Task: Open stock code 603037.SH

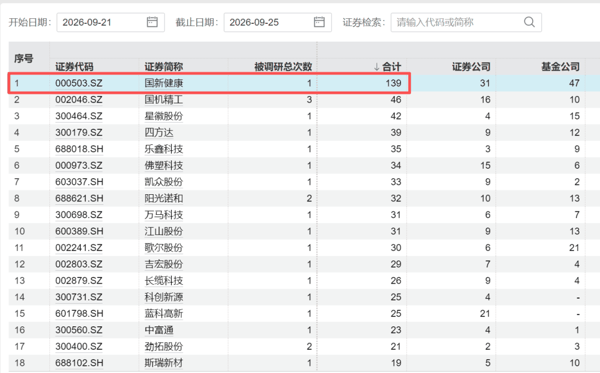Action: (79, 182)
